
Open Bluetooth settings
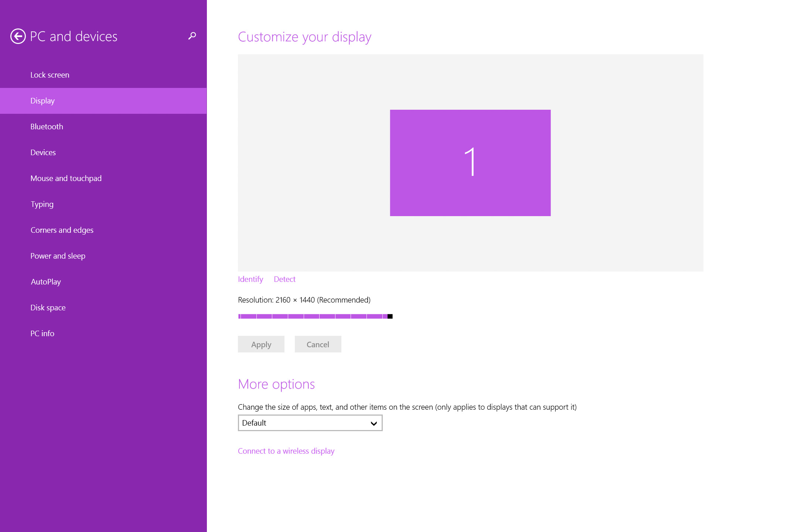point(103,127)
